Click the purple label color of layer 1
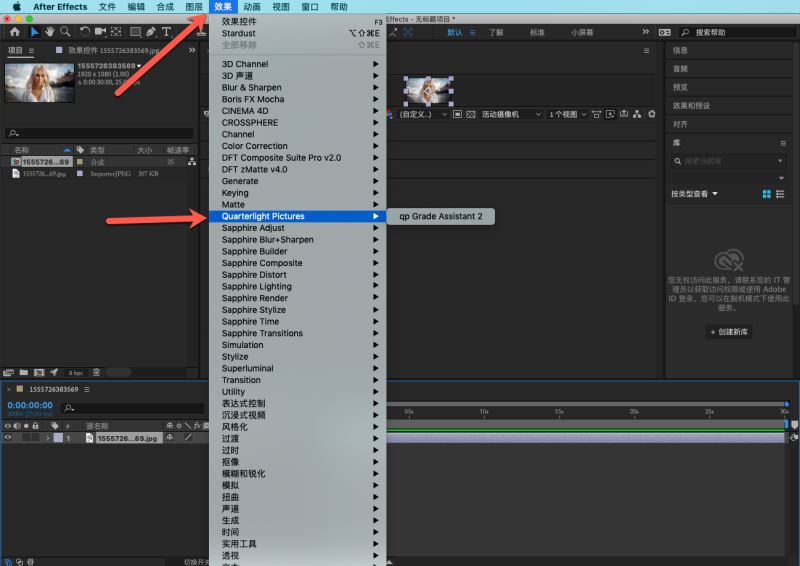Screen dimensions: 800x566 click(58, 438)
